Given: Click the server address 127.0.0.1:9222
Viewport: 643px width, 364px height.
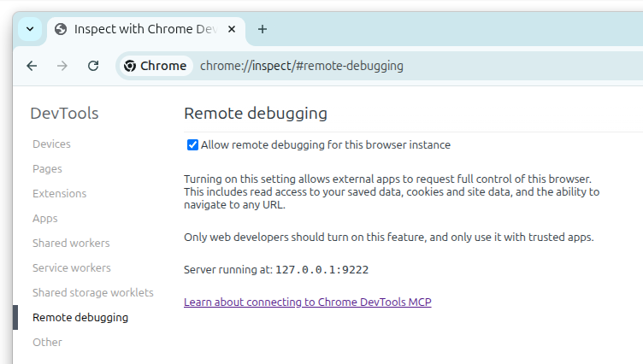Looking at the screenshot, I should coord(321,270).
